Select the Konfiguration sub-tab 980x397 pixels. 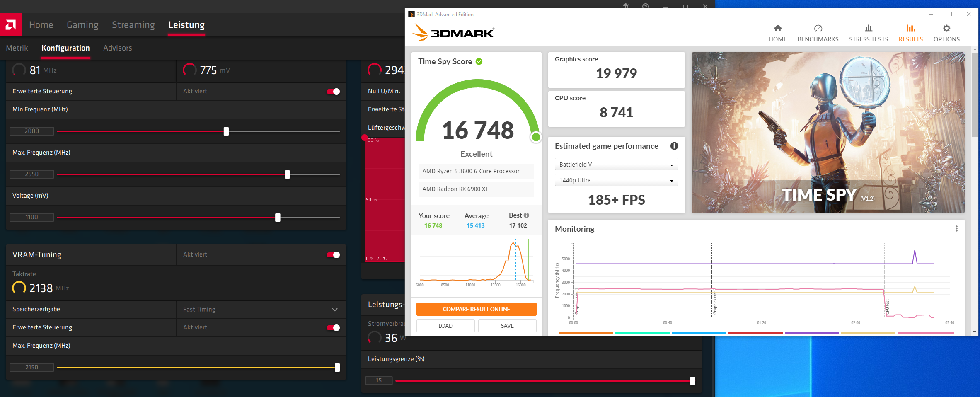point(65,48)
